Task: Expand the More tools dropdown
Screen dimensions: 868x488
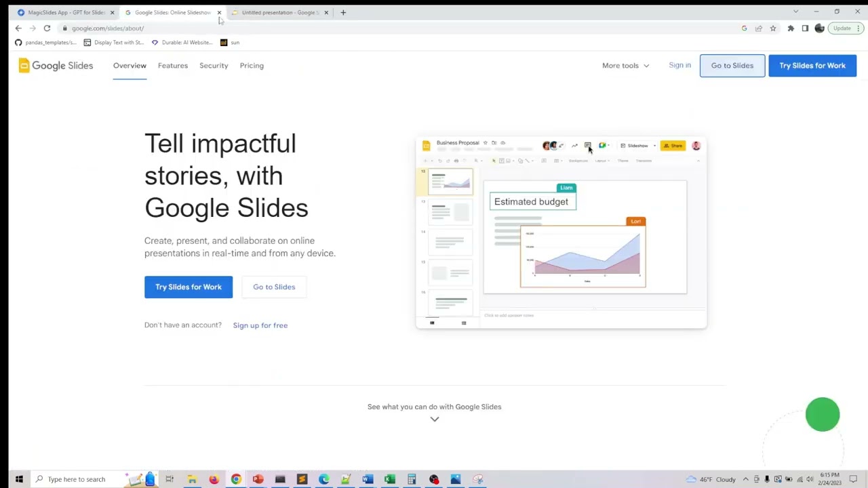Action: 626,66
